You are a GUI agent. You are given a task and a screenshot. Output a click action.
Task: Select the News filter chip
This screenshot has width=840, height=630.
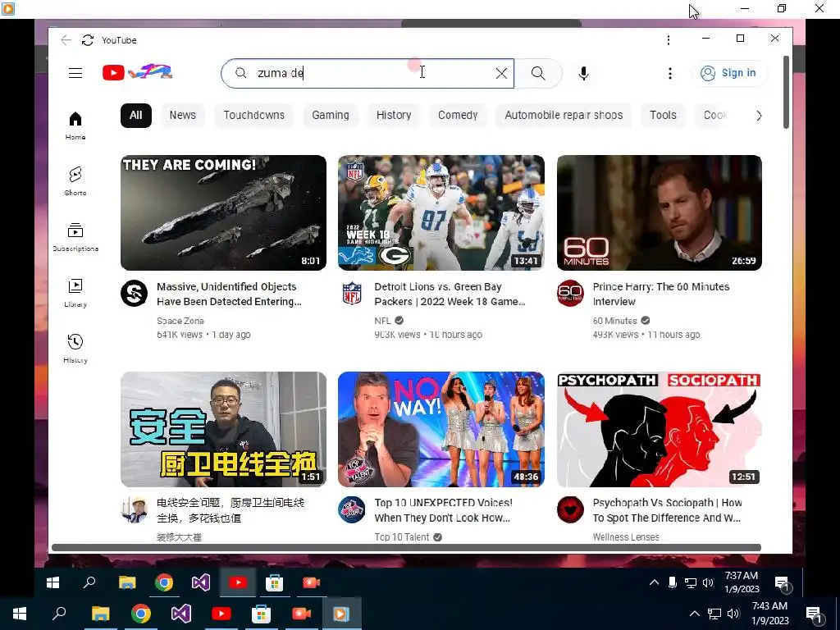coord(183,115)
